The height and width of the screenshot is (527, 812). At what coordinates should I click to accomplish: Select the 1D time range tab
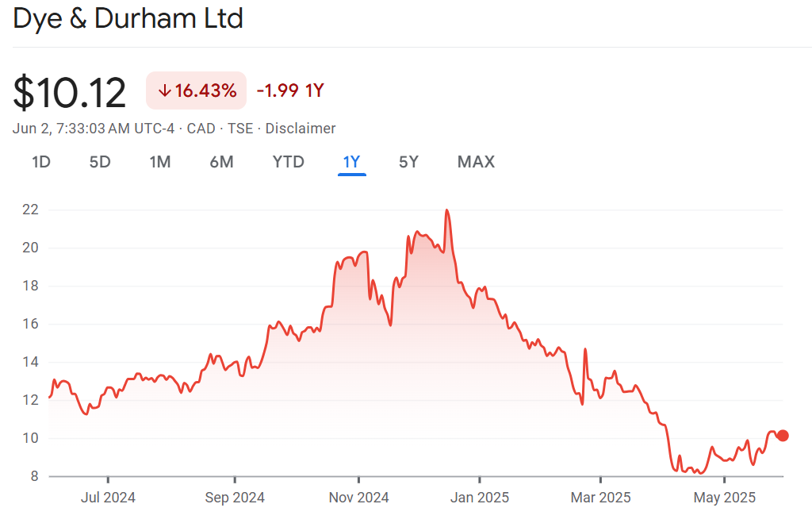coord(41,162)
